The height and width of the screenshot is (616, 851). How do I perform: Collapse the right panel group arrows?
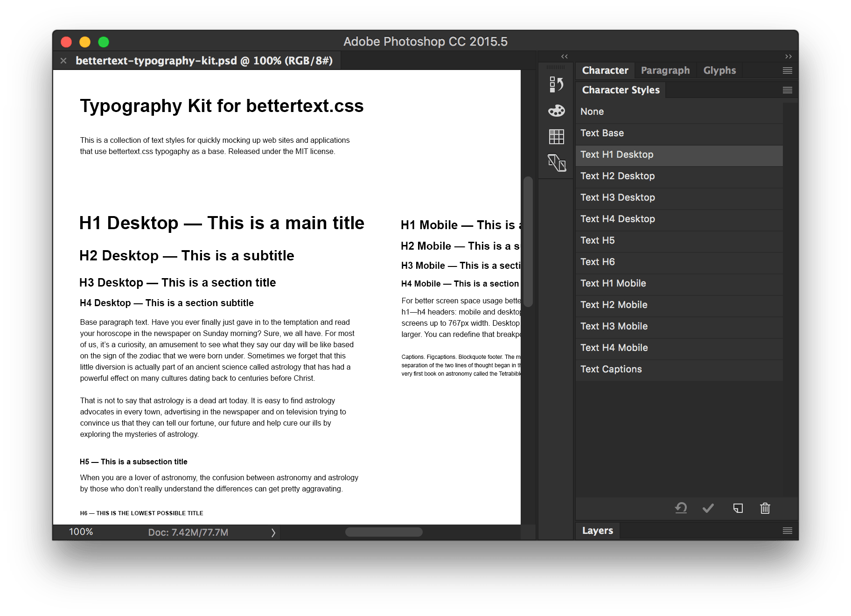(x=788, y=56)
